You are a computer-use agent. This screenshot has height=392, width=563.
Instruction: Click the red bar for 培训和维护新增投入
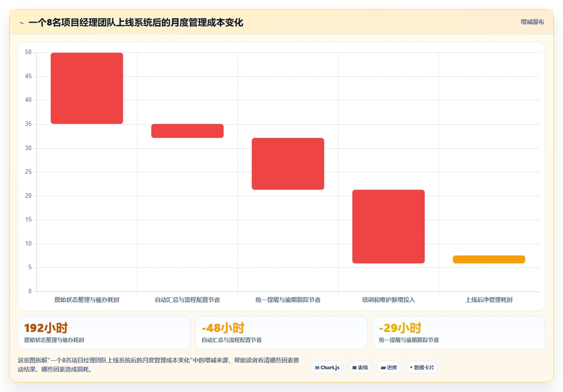pyautogui.click(x=389, y=226)
